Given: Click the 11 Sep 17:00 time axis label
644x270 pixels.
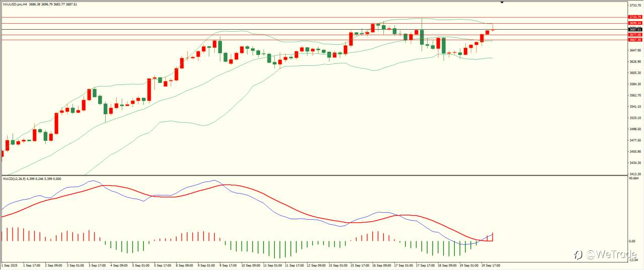Looking at the screenshot, I should [295, 264].
